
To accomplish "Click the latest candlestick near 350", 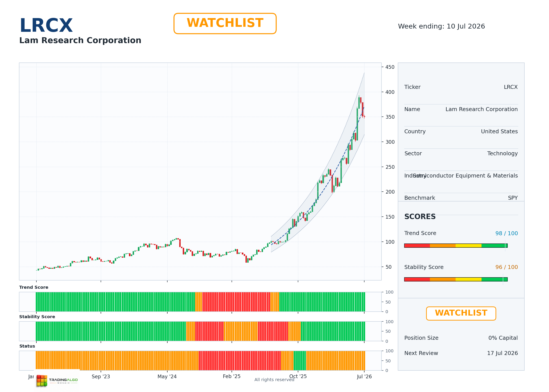I will point(364,117).
